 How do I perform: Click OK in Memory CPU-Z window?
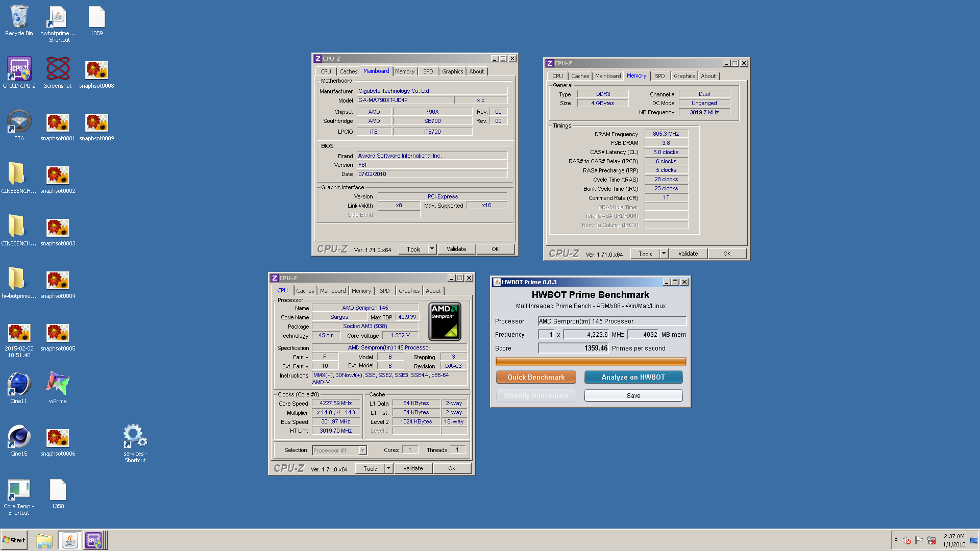pyautogui.click(x=727, y=254)
